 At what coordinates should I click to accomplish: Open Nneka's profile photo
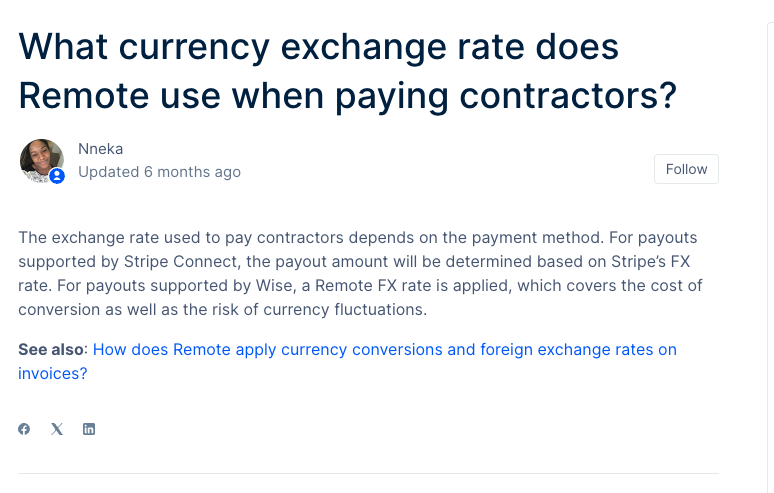click(x=41, y=160)
